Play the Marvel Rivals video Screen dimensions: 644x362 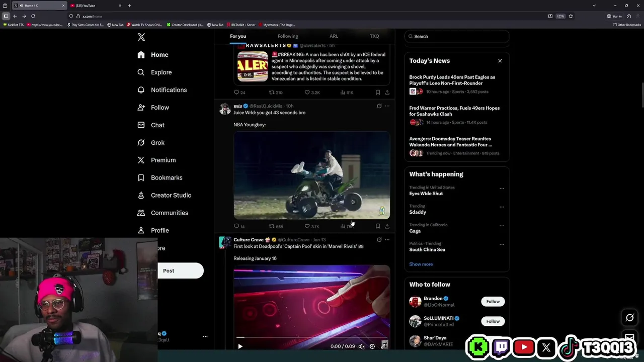pos(240,346)
